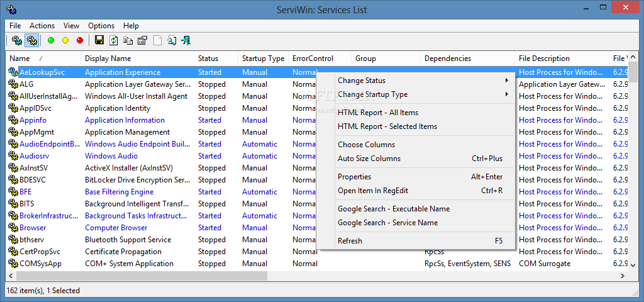Save selected items using the floppy disk icon
The height and width of the screenshot is (302, 644).
tap(99, 40)
